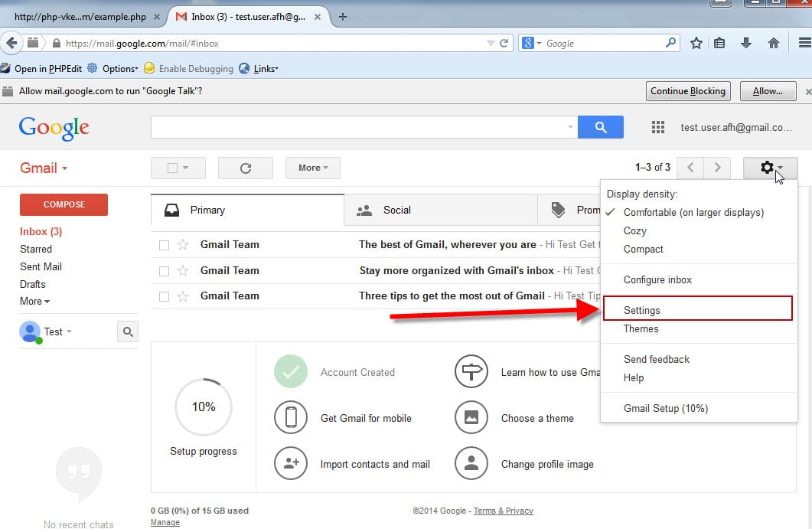
Task: Click Get Gmail for mobile phone icon
Action: [x=291, y=418]
